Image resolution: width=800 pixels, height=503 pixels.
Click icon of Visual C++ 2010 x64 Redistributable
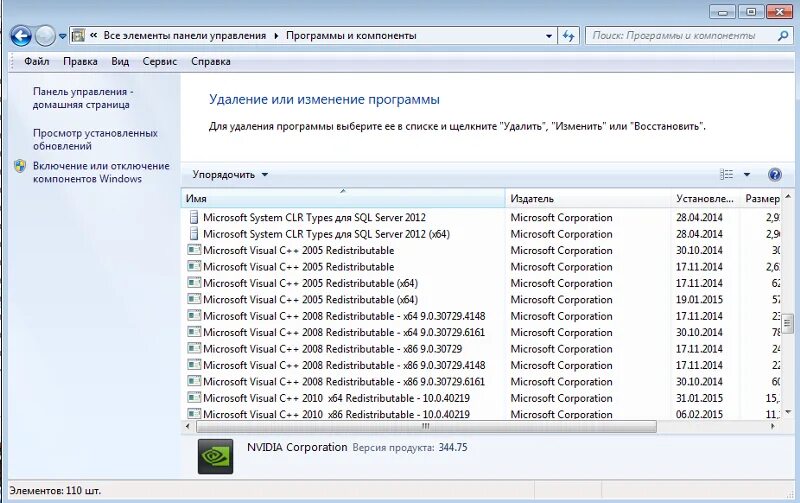tap(194, 397)
